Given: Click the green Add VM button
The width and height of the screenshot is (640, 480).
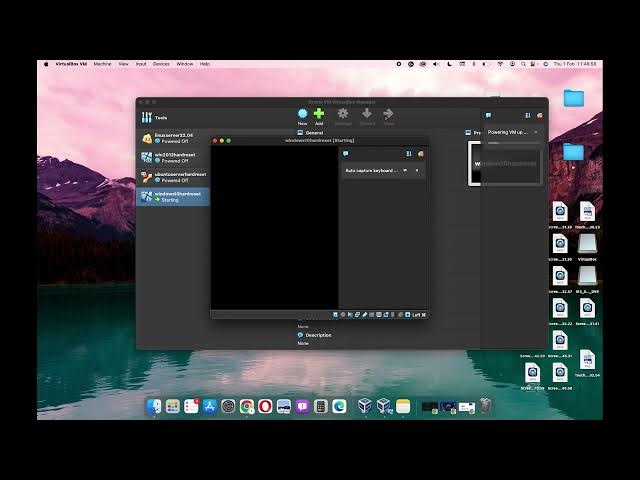Looking at the screenshot, I should click(x=319, y=117).
